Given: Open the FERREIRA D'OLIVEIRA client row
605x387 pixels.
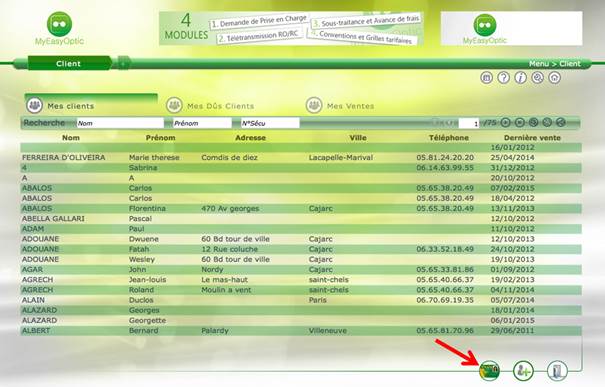Looking at the screenshot, I should click(x=301, y=157).
